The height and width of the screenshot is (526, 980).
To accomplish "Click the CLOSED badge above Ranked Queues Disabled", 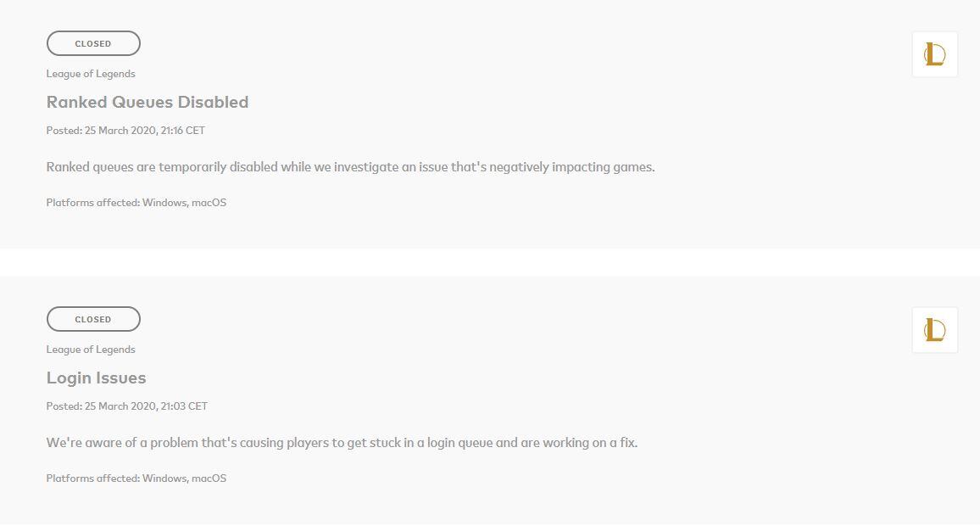I will click(93, 43).
